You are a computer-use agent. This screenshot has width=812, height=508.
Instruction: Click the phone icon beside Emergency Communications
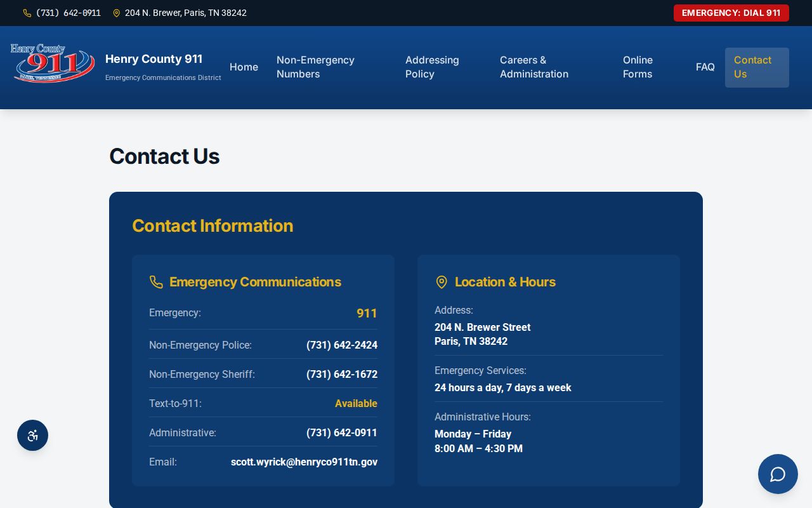[x=156, y=282]
